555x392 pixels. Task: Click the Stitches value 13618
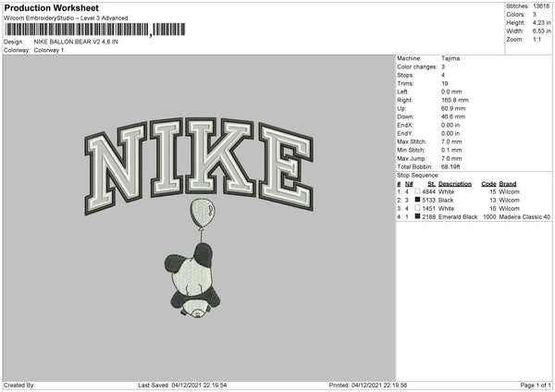[x=541, y=6]
